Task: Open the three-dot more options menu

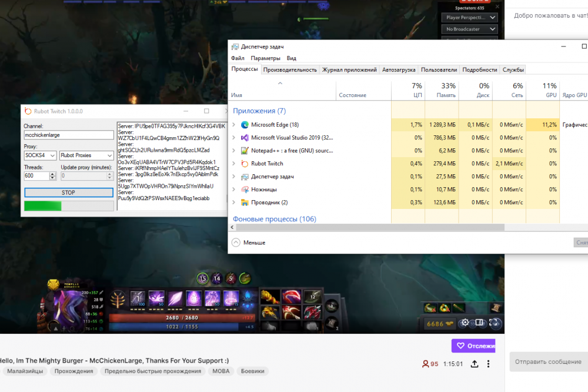Action: (489, 364)
